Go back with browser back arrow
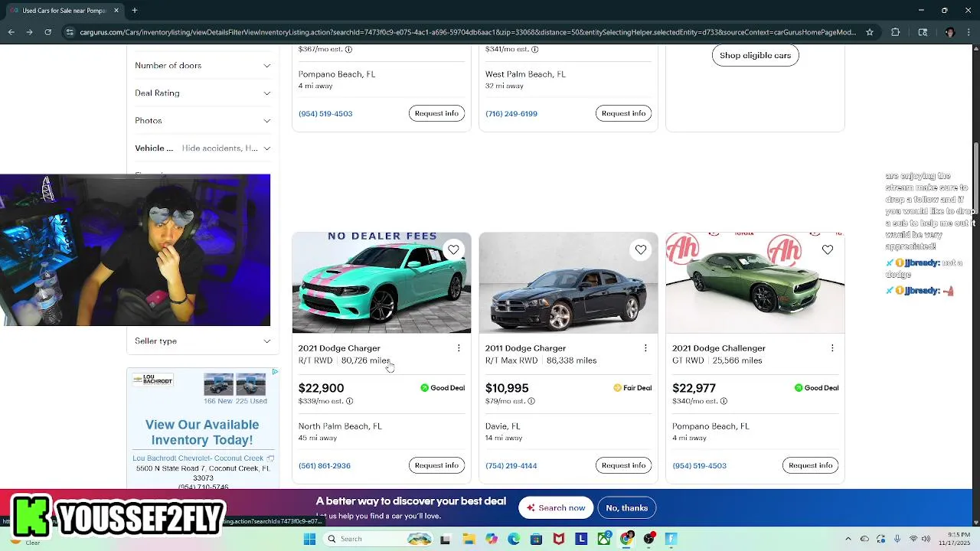 tap(11, 32)
